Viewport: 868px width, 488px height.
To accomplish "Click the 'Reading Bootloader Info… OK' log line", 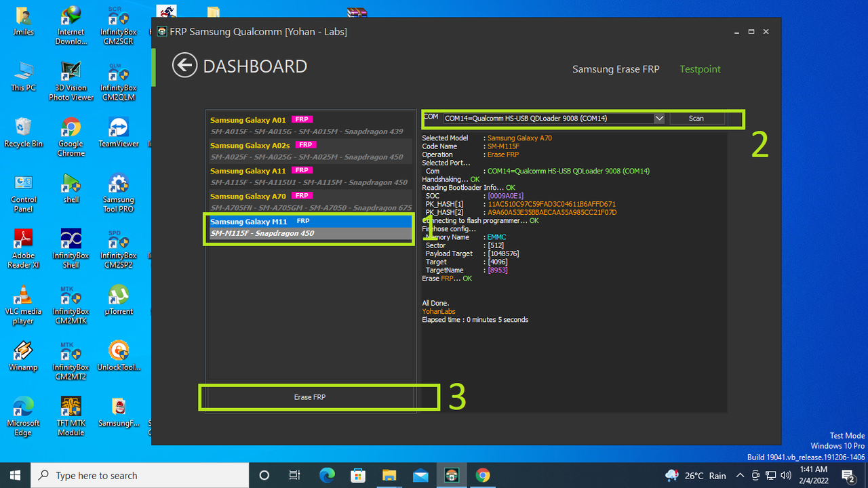I will tap(469, 188).
